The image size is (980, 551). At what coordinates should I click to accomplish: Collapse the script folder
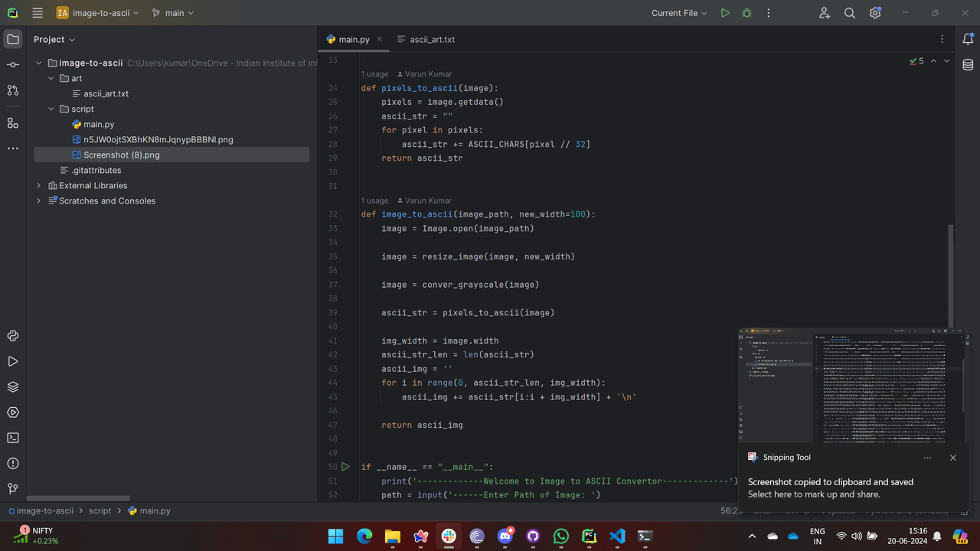51,109
